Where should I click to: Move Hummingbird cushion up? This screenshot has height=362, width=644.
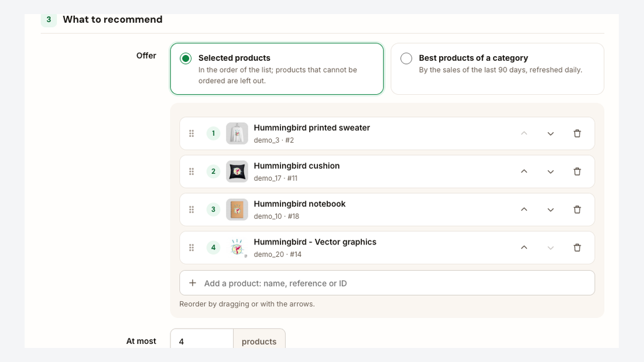pos(524,171)
